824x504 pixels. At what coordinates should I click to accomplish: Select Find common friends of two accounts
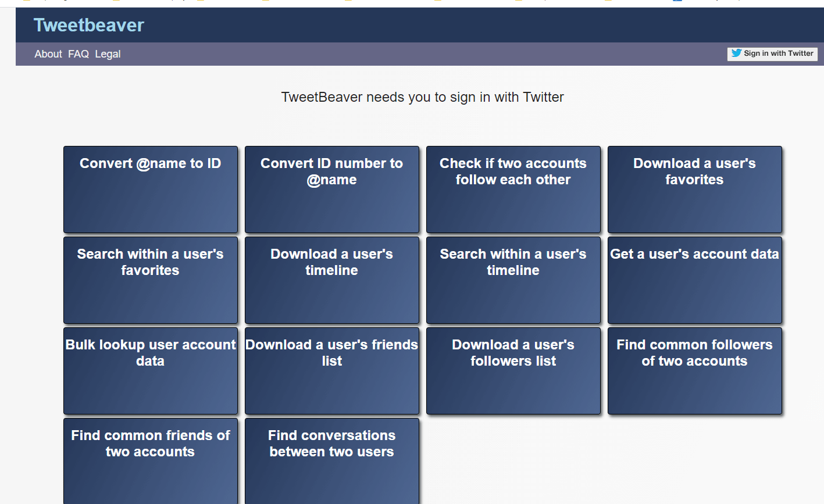click(151, 461)
